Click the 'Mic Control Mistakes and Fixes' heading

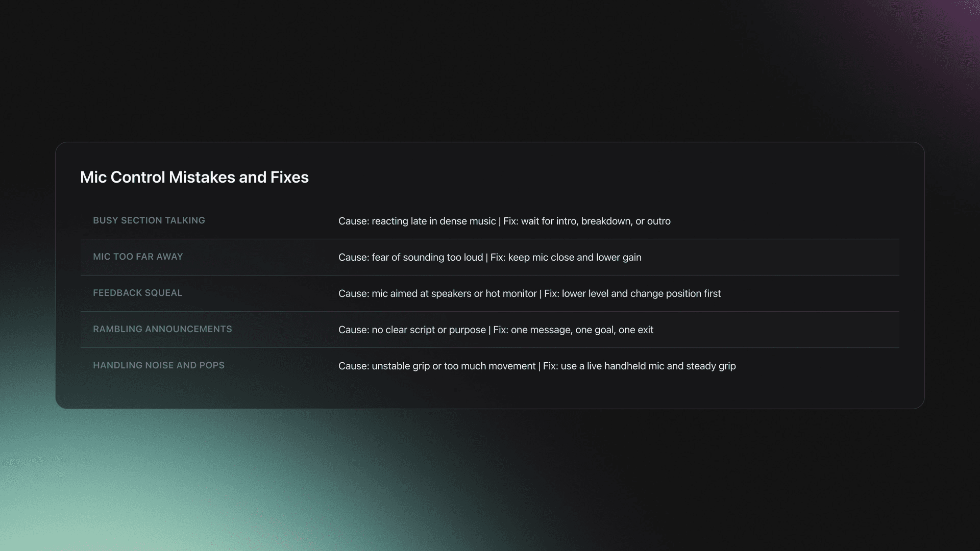coord(194,177)
